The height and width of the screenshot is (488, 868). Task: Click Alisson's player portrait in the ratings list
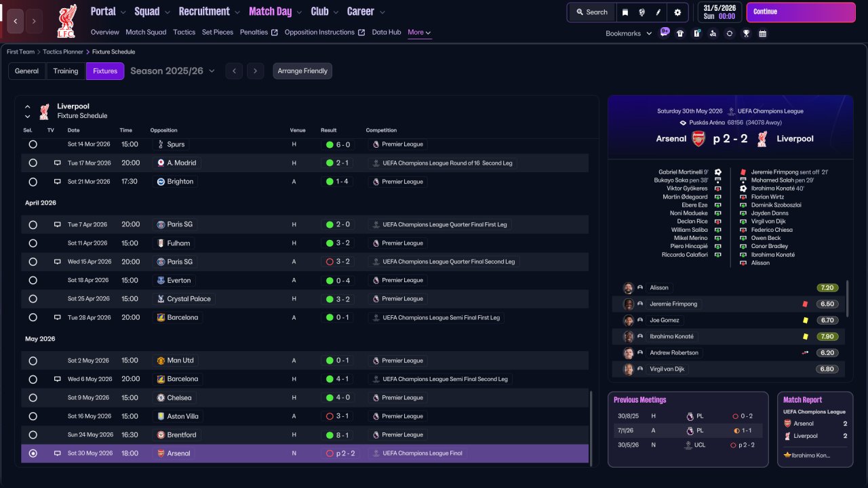tap(628, 287)
